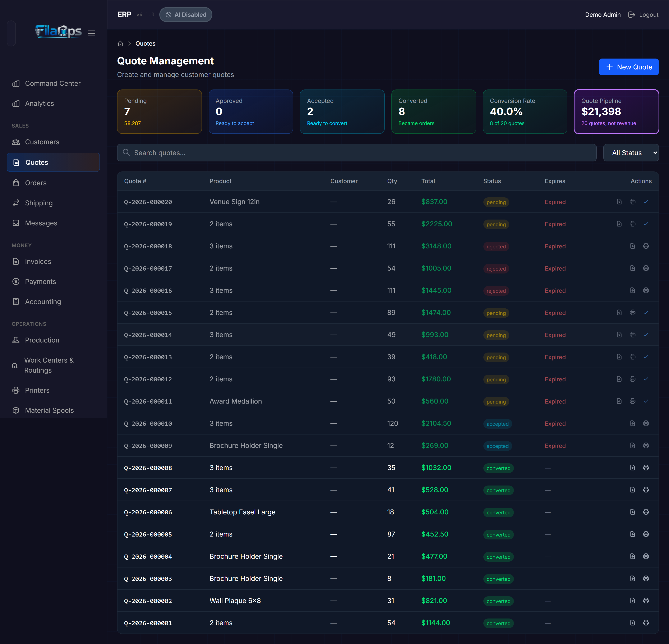The image size is (669, 644).
Task: Select the Accepted summary card
Action: pyautogui.click(x=342, y=112)
